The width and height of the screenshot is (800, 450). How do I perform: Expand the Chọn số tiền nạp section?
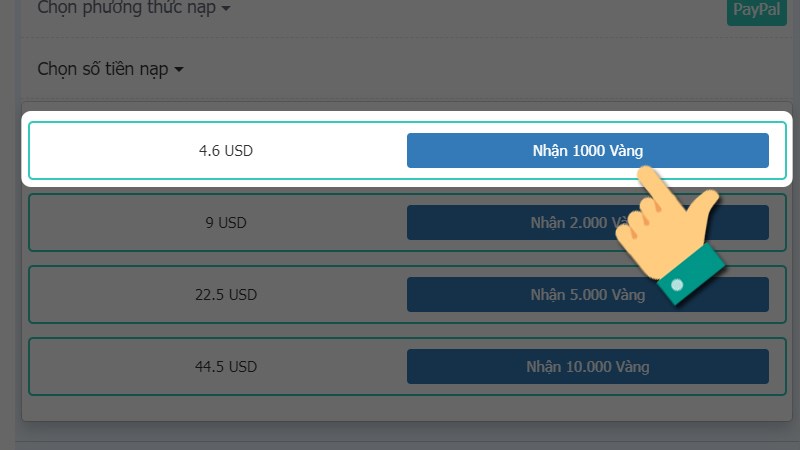[110, 69]
